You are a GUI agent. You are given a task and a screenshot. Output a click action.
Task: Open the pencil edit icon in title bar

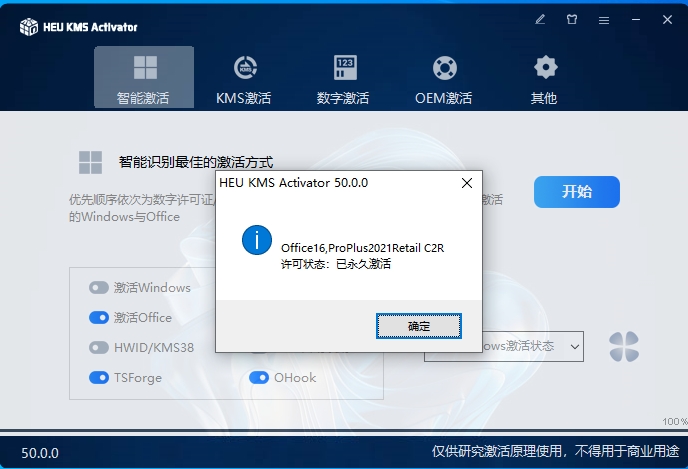(x=540, y=20)
